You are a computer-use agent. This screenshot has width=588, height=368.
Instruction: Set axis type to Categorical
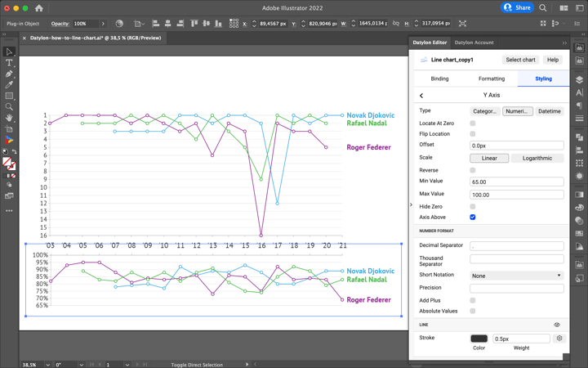(484, 111)
